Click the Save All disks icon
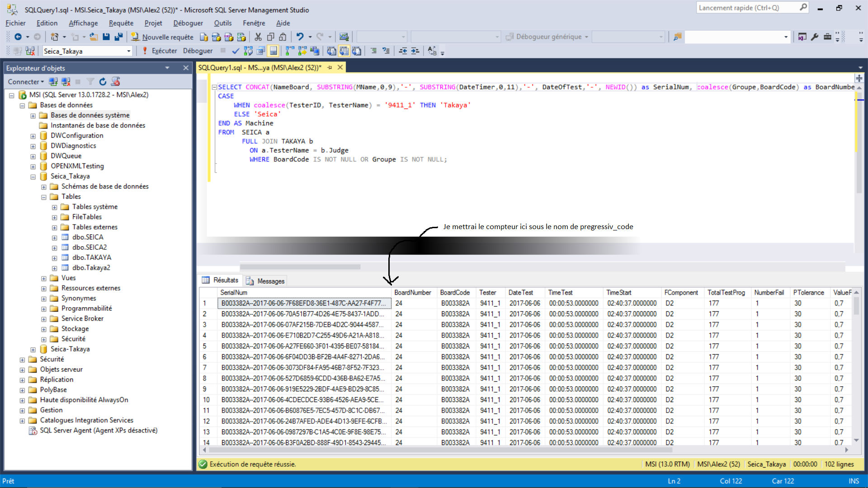Image resolution: width=868 pixels, height=488 pixels. click(x=118, y=37)
